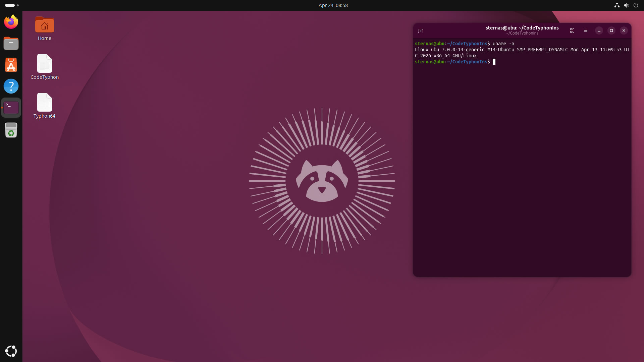Launch Ubuntu App Center from dock

11,65
